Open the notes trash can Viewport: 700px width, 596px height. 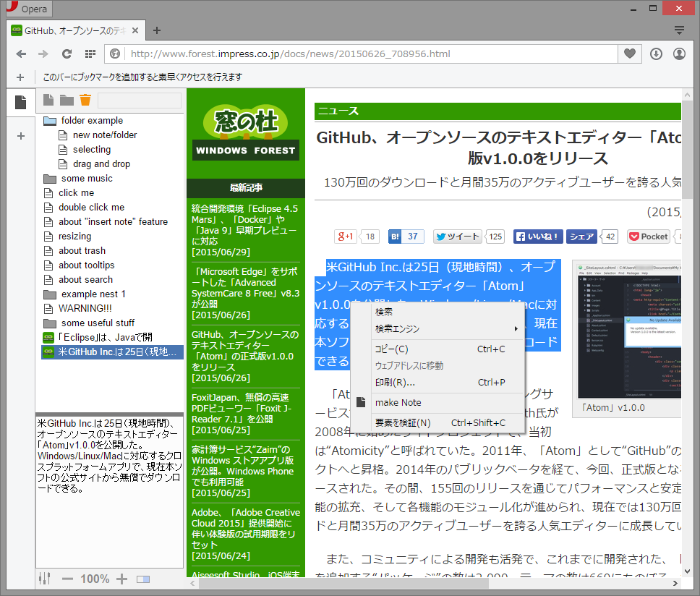coord(85,101)
